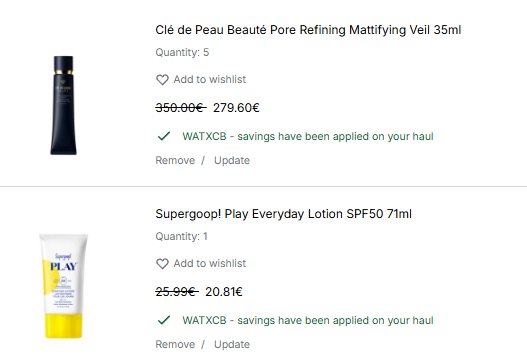Viewport: 527px width, 360px height.
Task: Remove the Clé de Peau Mattifying Veil
Action: (175, 160)
